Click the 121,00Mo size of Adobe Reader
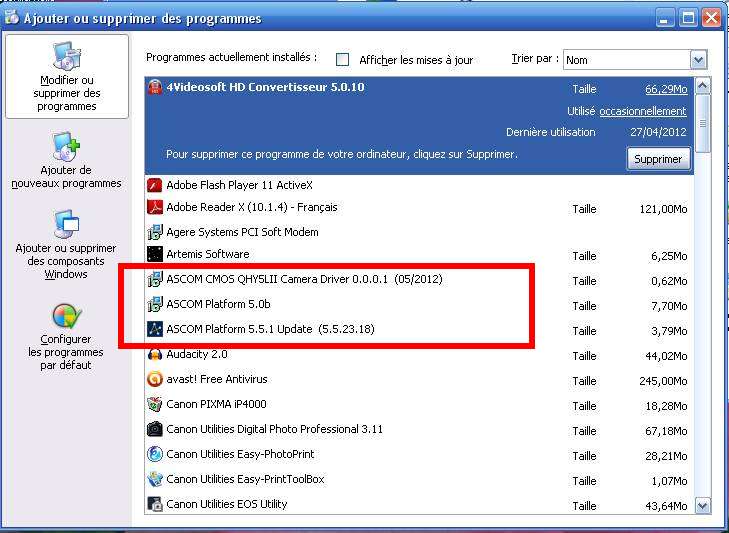This screenshot has height=533, width=729. (x=663, y=209)
